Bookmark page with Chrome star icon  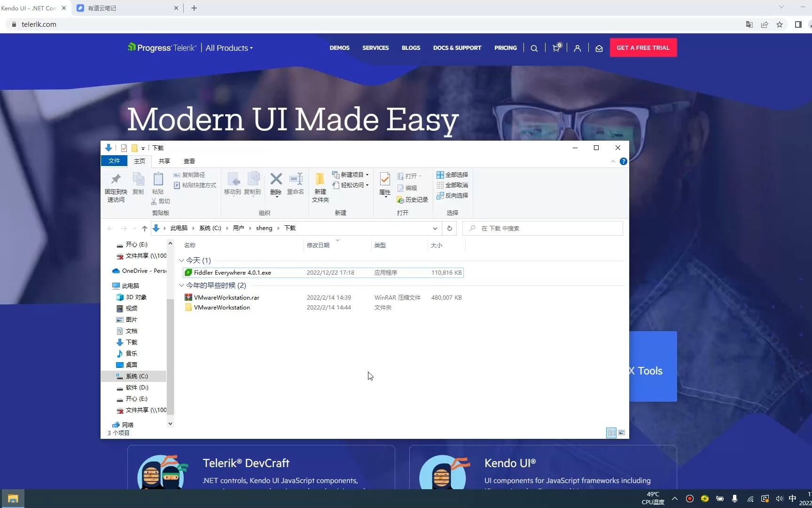click(x=780, y=24)
